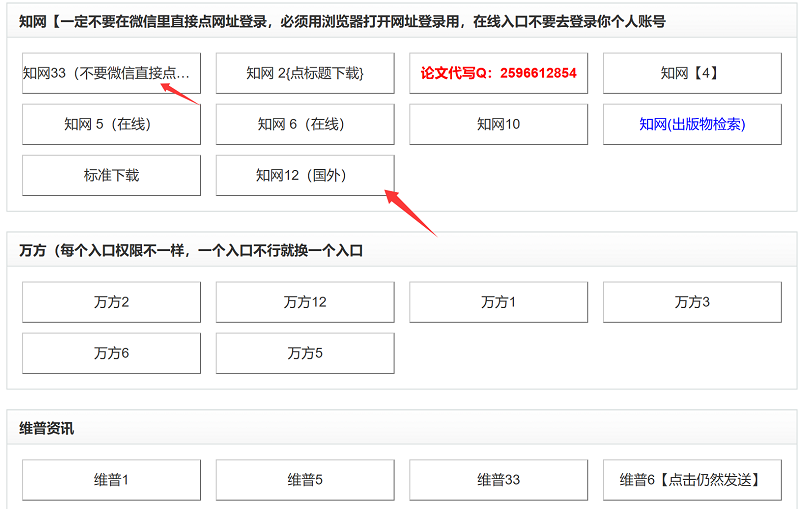Open the 万方1 entry
Screen dimensions: 800x509
coord(498,302)
